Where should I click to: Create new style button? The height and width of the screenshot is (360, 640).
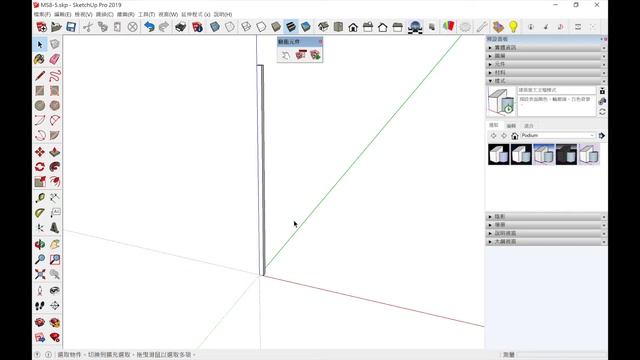pyautogui.click(x=602, y=101)
